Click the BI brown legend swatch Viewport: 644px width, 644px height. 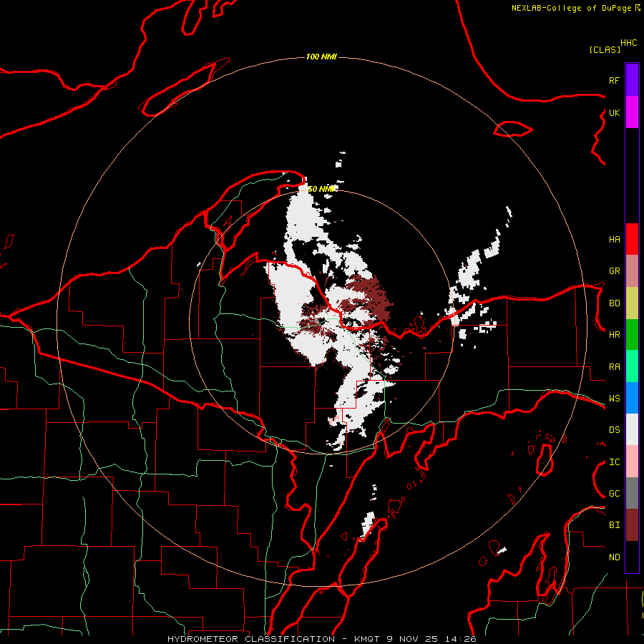point(632,525)
